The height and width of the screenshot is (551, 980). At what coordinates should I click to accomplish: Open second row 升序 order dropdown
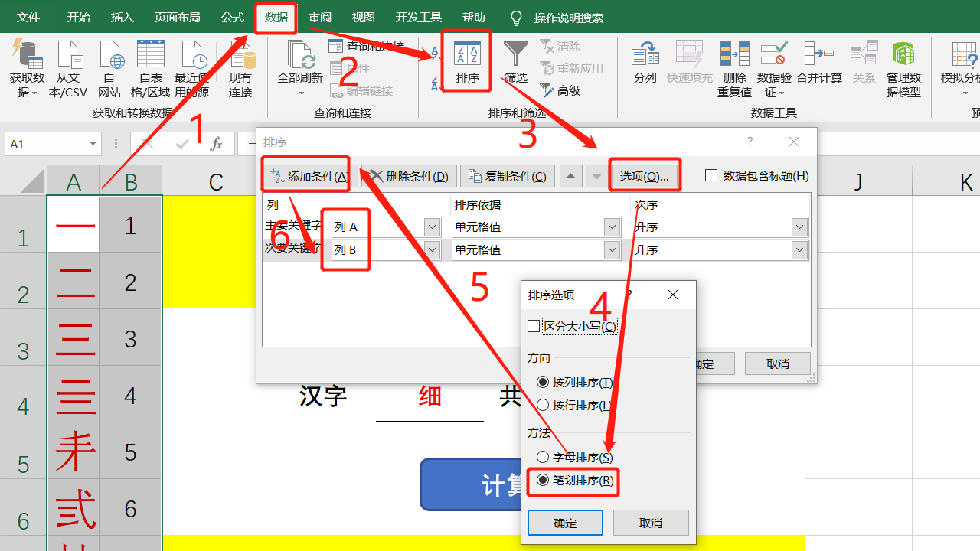tap(800, 249)
